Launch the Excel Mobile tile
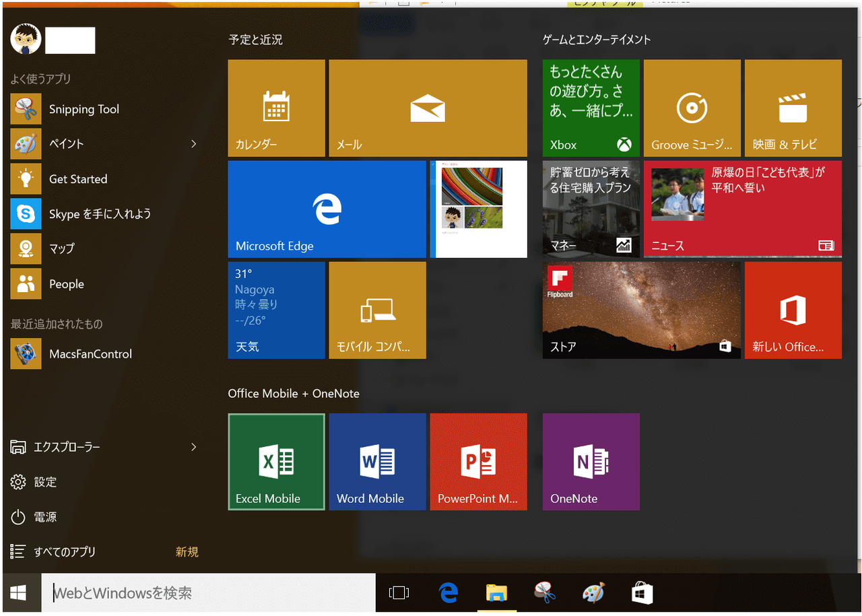 click(x=276, y=462)
